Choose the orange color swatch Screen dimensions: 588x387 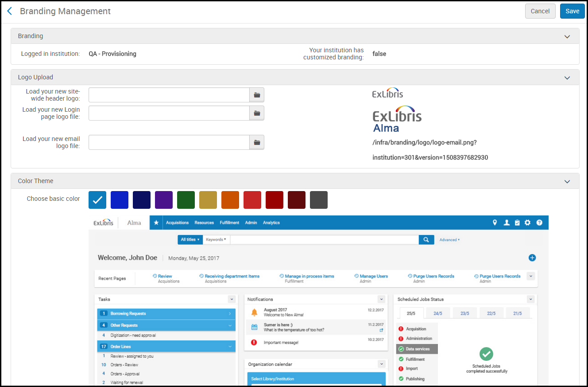click(x=230, y=200)
